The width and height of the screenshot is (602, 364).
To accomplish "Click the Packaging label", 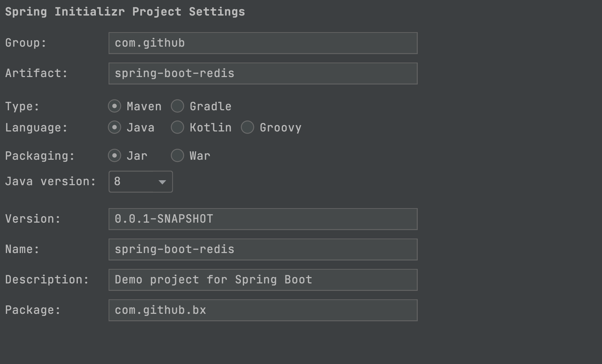I will coord(40,156).
